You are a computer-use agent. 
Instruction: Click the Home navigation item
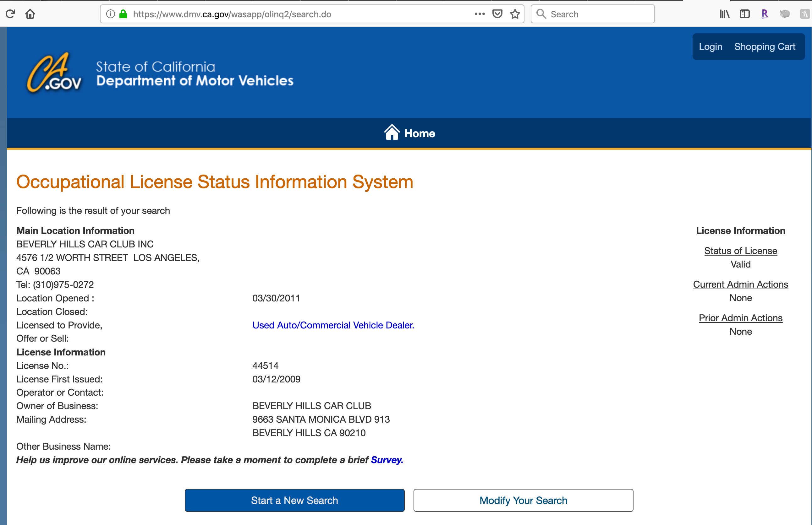point(409,133)
